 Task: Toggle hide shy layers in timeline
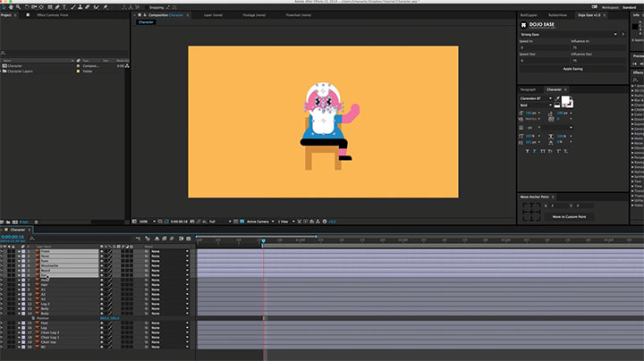tap(157, 239)
